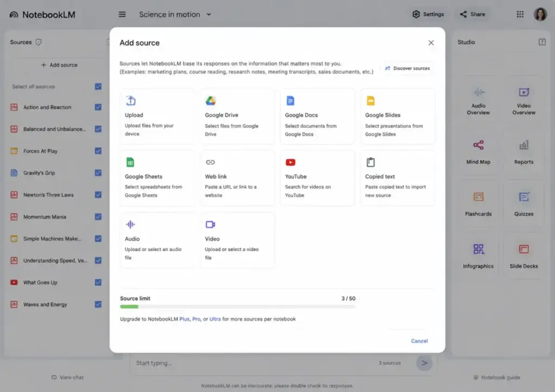
Task: Click the Settings button
Action: [428, 14]
